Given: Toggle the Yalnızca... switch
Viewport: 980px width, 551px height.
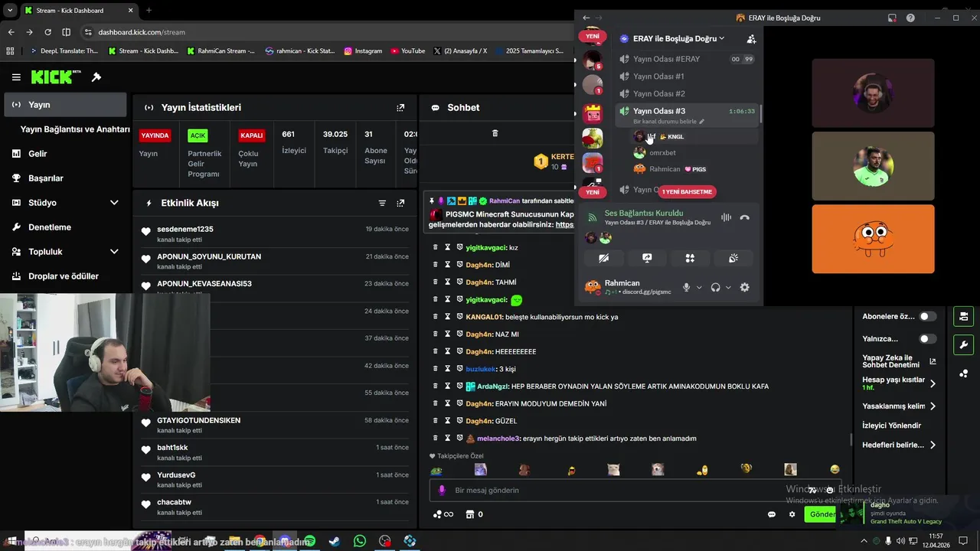Looking at the screenshot, I should 927,338.
